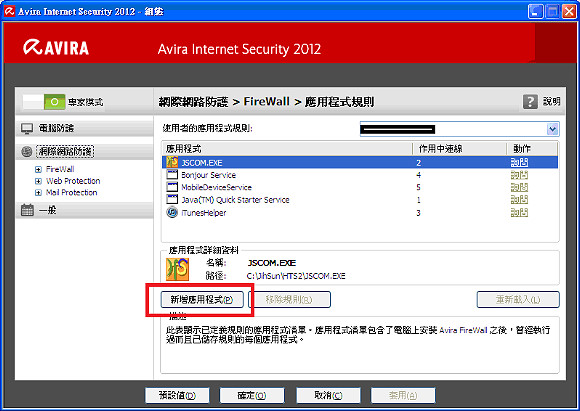This screenshot has width=580, height=411.
Task: Click the Reload (L) button
Action: (518, 300)
